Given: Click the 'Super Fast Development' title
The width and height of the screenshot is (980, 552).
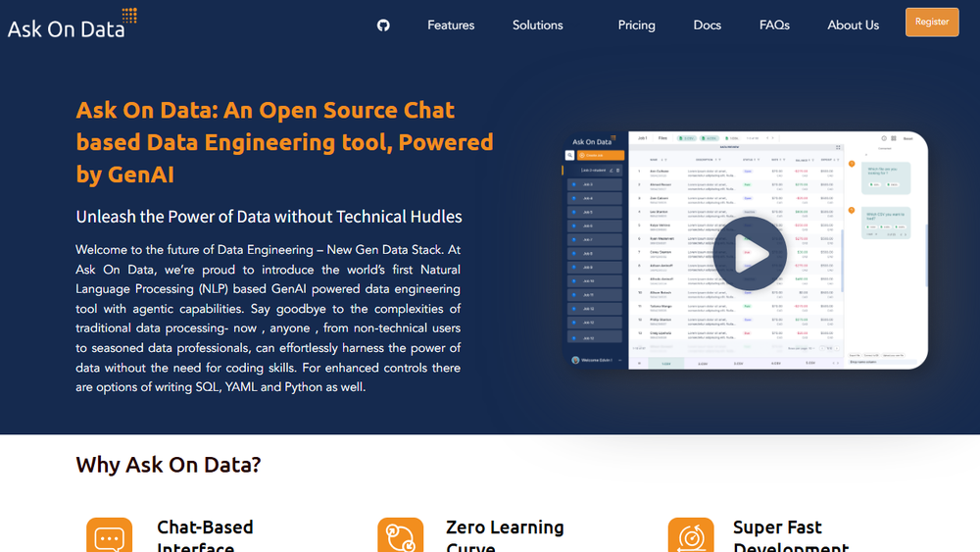Looking at the screenshot, I should 791,537.
